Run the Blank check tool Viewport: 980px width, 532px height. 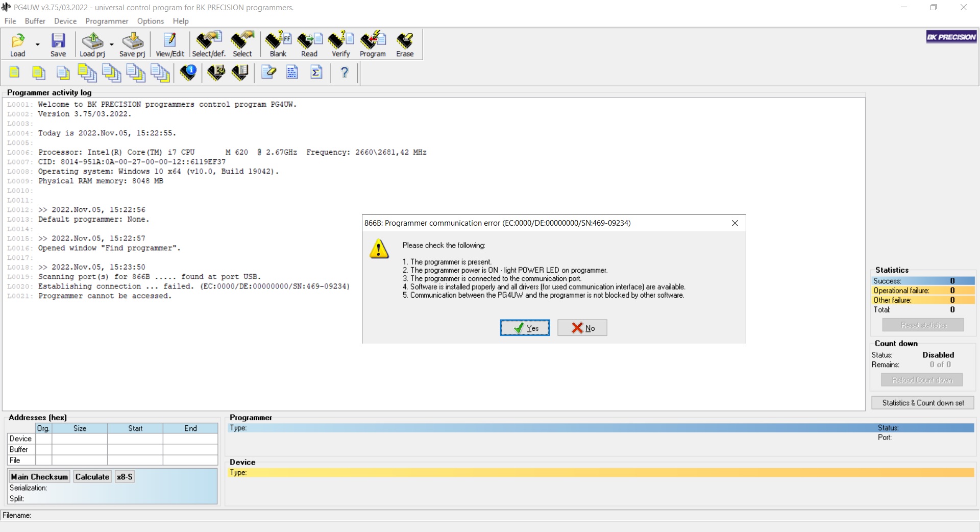point(278,44)
